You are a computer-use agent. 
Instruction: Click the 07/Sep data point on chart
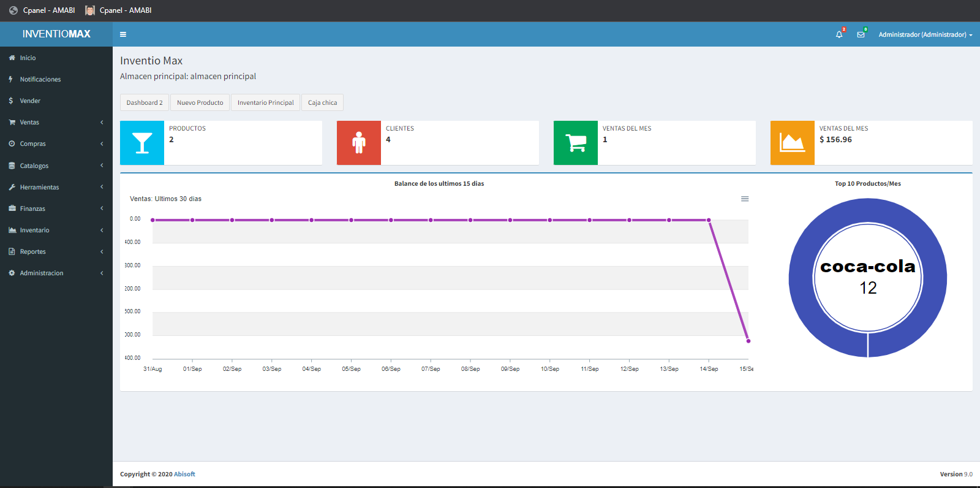(x=431, y=220)
